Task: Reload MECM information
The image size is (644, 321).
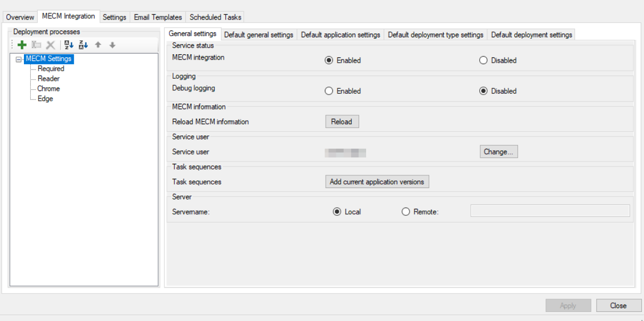Action: click(342, 122)
